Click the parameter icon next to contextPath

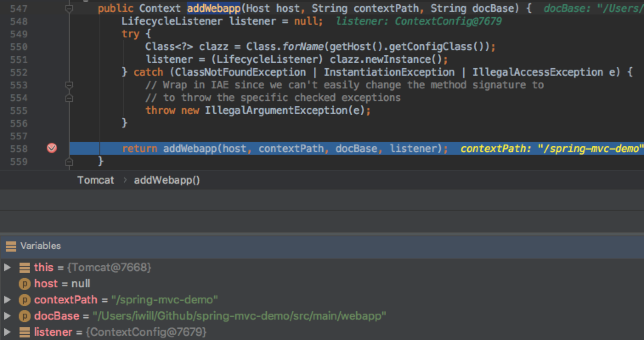point(25,300)
